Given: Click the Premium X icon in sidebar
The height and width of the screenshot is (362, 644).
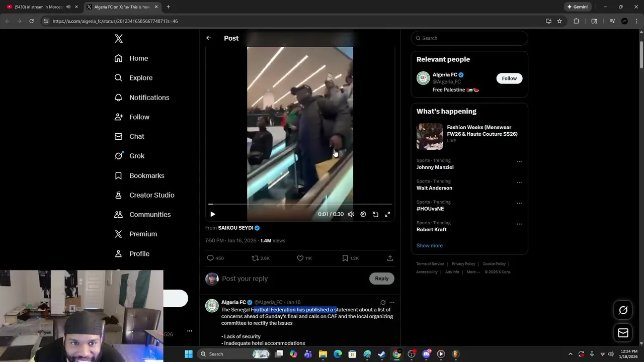Looking at the screenshot, I should coord(118,234).
